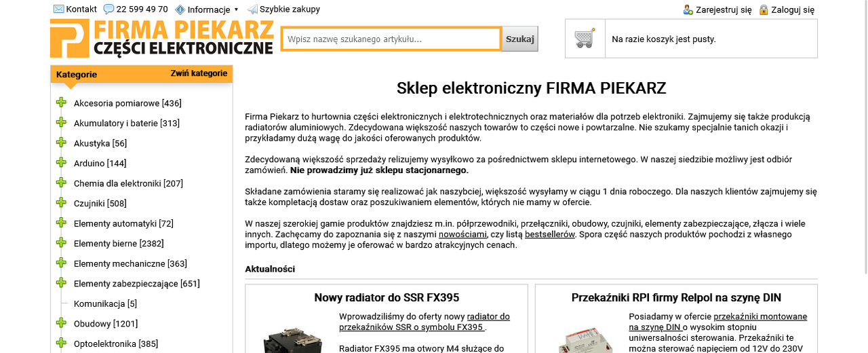The image size is (868, 353).
Task: Expand the Czujniki category plus icon
Action: (x=62, y=203)
